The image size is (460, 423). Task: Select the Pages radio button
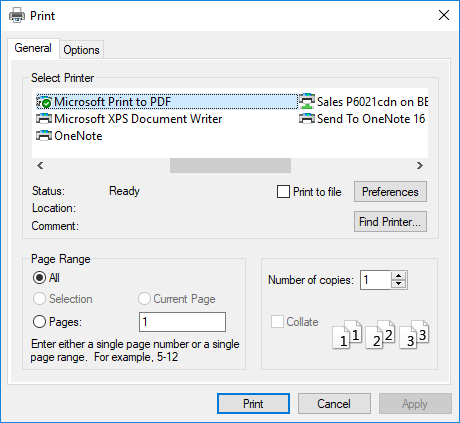[39, 322]
